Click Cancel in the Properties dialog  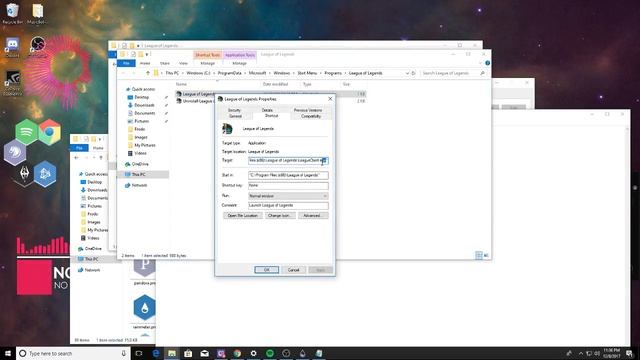click(293, 270)
